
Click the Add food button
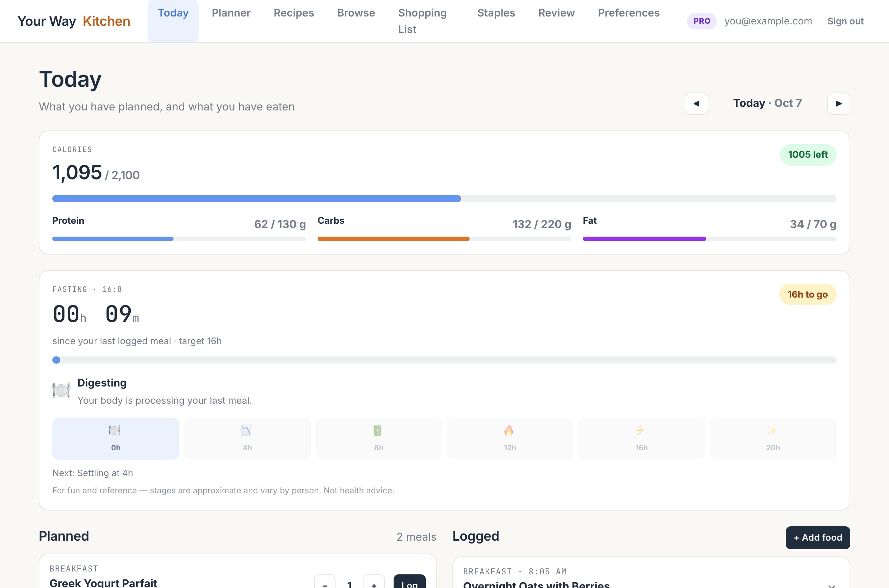(x=817, y=537)
